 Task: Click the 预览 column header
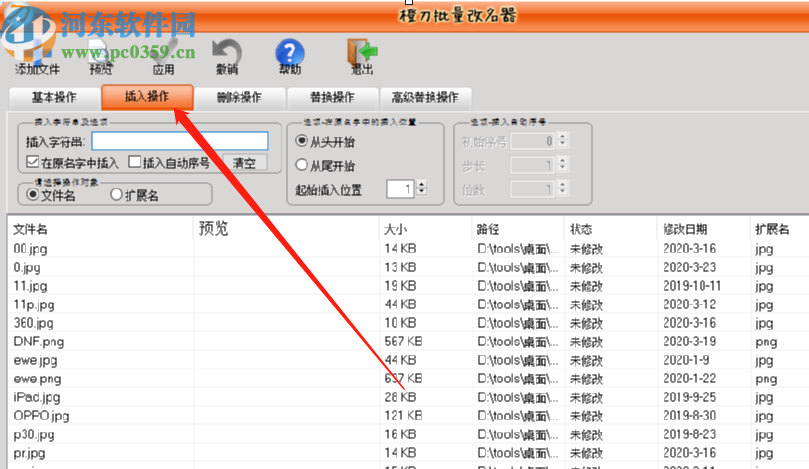point(286,229)
